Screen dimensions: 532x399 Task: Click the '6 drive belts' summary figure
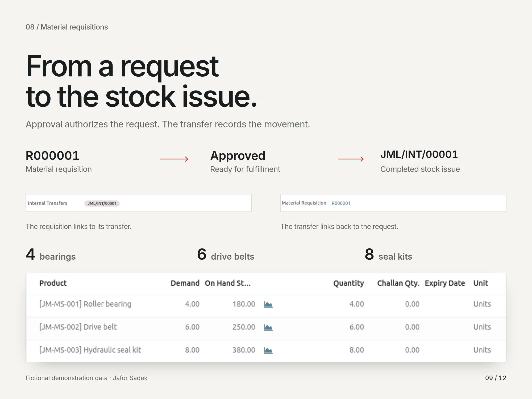226,255
